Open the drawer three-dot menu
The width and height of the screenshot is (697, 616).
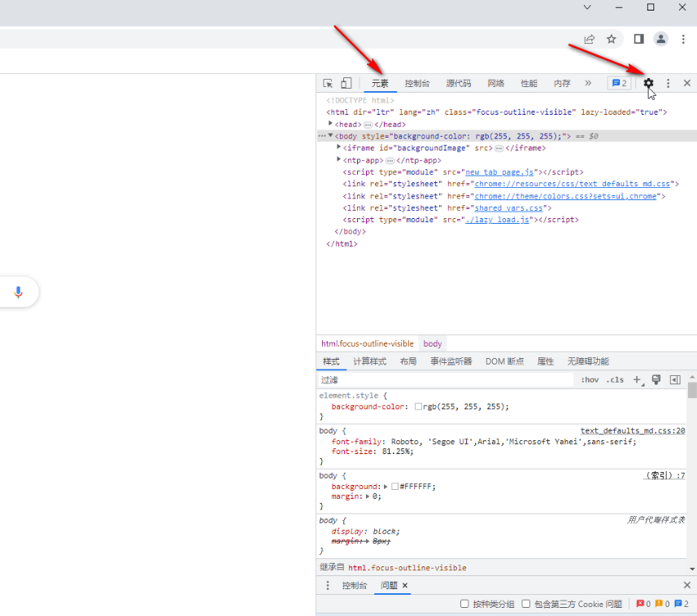click(x=328, y=585)
